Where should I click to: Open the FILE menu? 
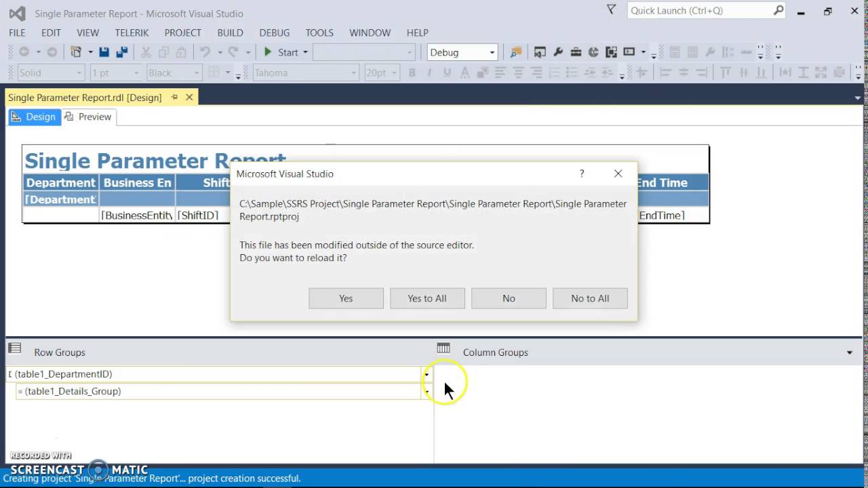click(17, 33)
